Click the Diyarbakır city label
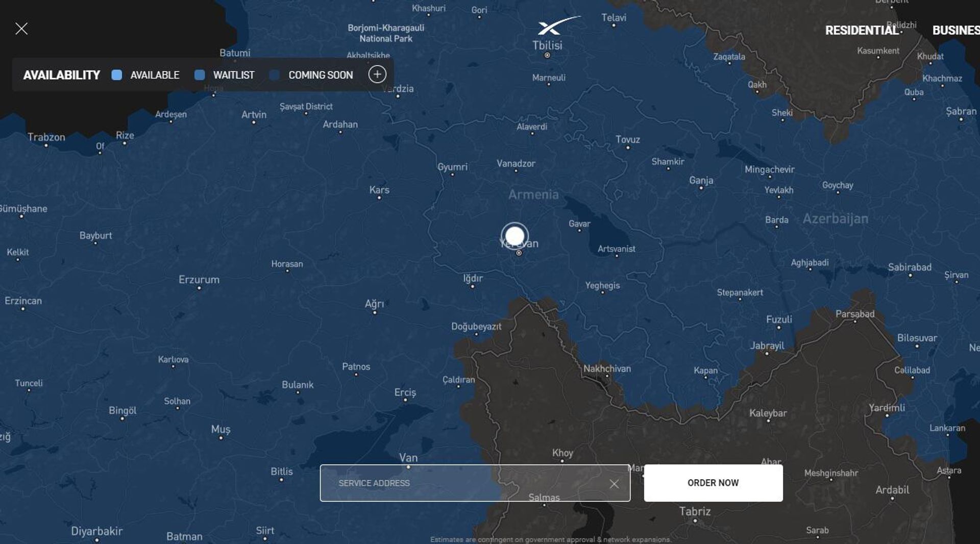This screenshot has width=980, height=544. coord(96,531)
